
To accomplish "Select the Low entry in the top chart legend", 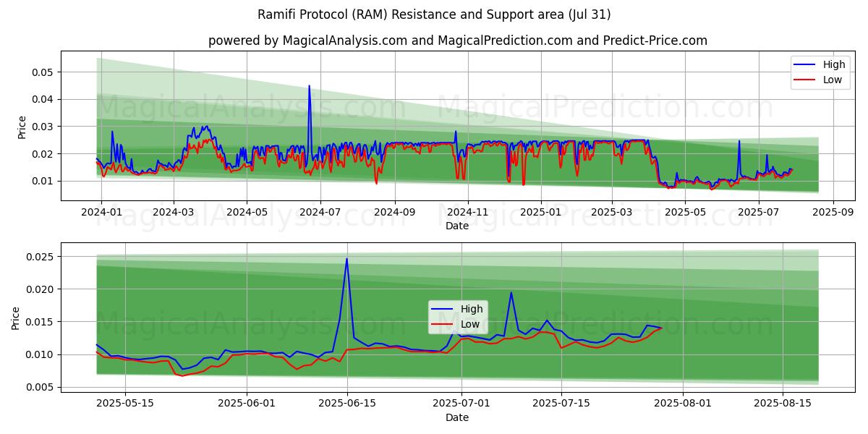I will [820, 80].
